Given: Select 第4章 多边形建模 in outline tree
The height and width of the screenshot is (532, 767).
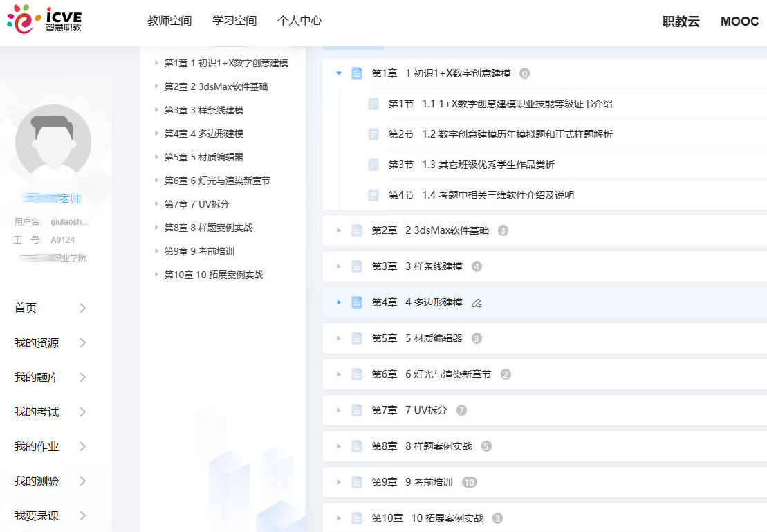Looking at the screenshot, I should point(203,134).
